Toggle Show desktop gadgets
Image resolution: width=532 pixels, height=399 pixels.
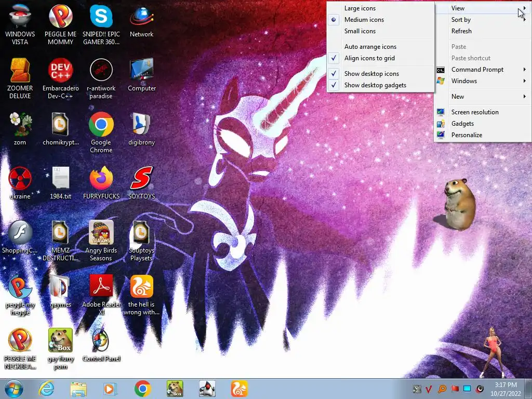(x=380, y=85)
